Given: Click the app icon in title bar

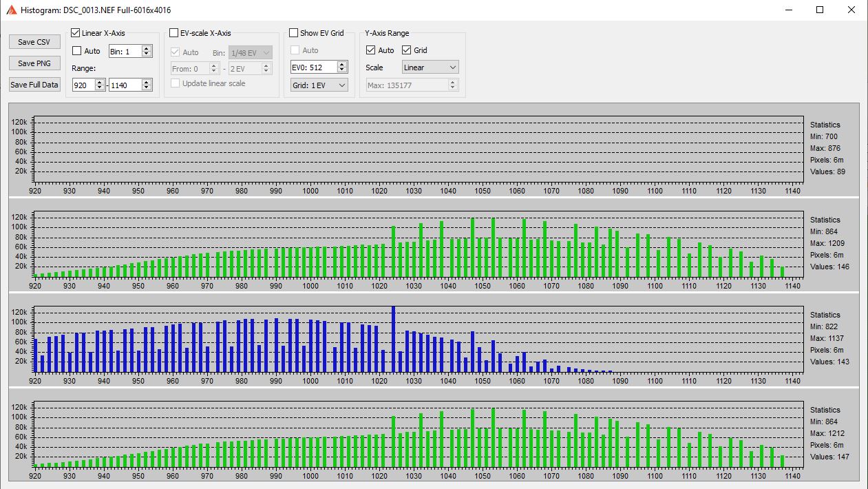Looking at the screenshot, I should [11, 10].
